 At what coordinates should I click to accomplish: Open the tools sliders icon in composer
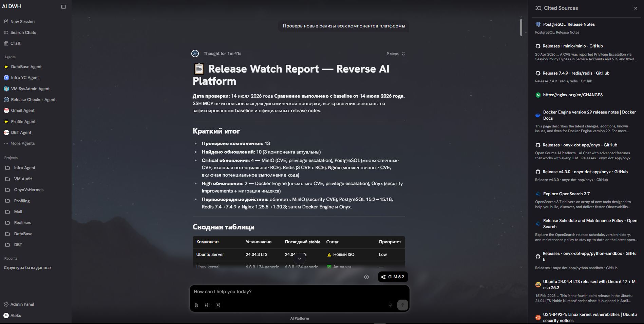(x=207, y=305)
